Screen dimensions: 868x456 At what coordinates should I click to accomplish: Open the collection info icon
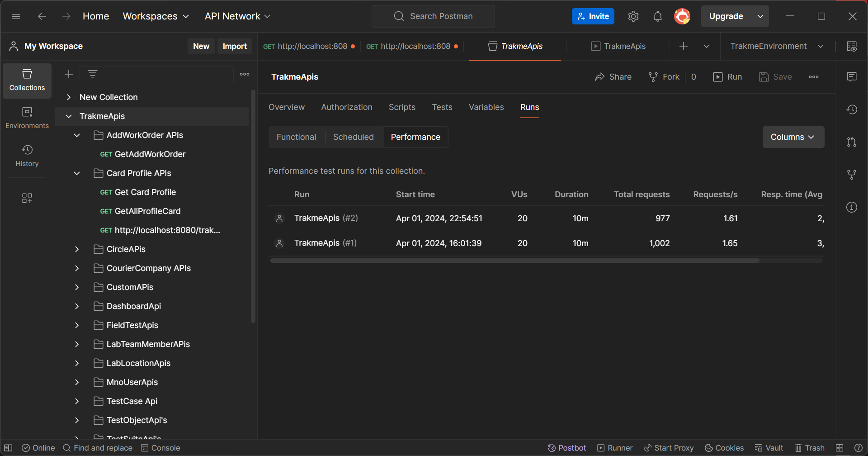[852, 207]
